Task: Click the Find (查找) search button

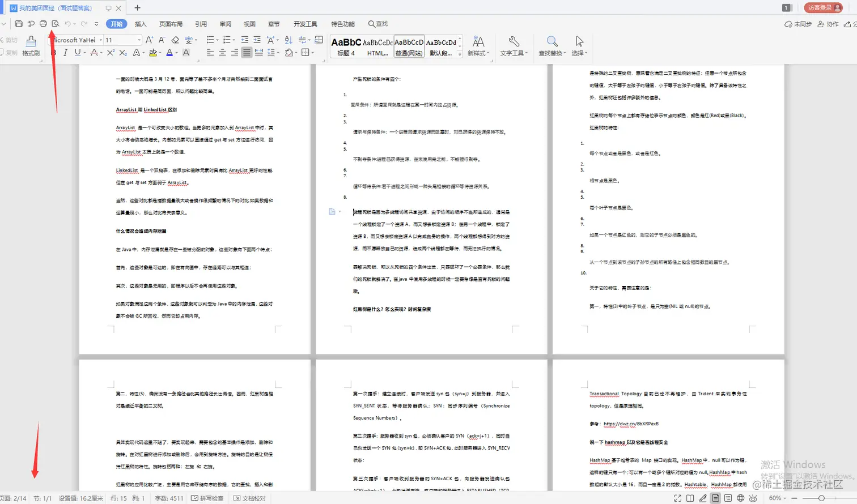Action: pyautogui.click(x=378, y=24)
